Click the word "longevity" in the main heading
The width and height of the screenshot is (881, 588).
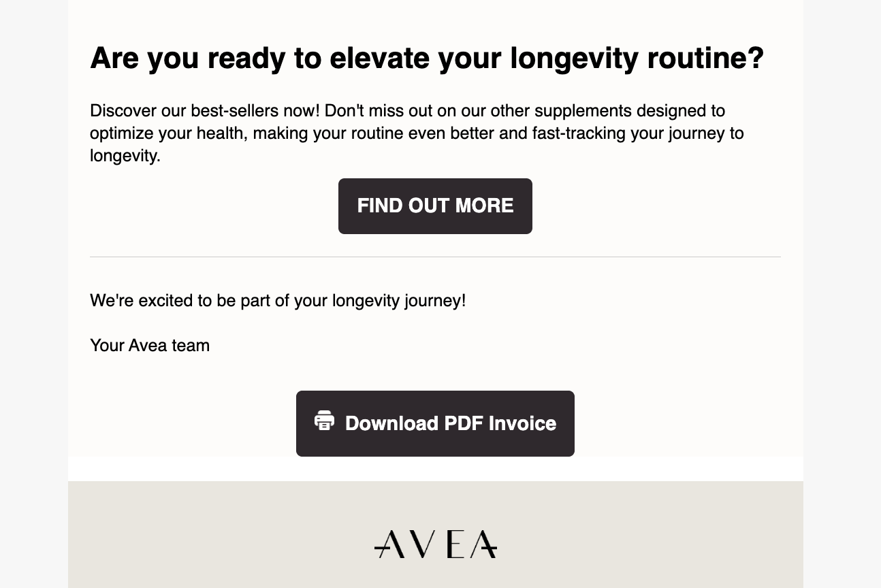click(x=574, y=58)
